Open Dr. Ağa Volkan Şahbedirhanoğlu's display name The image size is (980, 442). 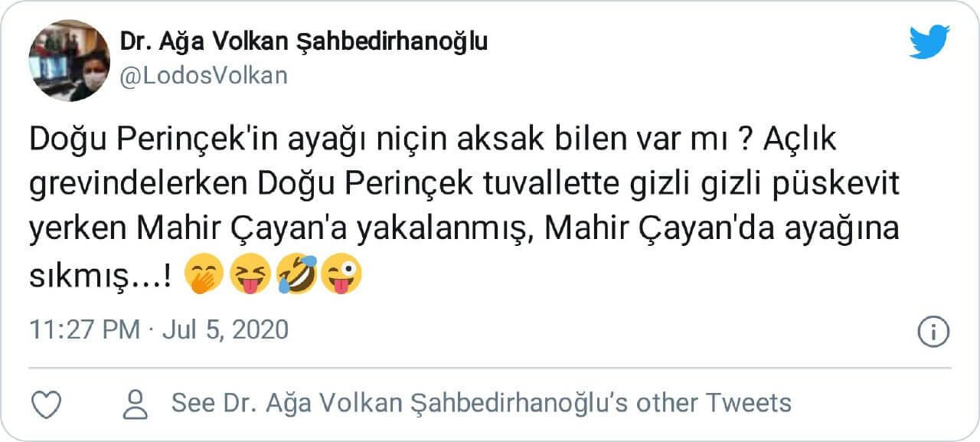pos(303,41)
